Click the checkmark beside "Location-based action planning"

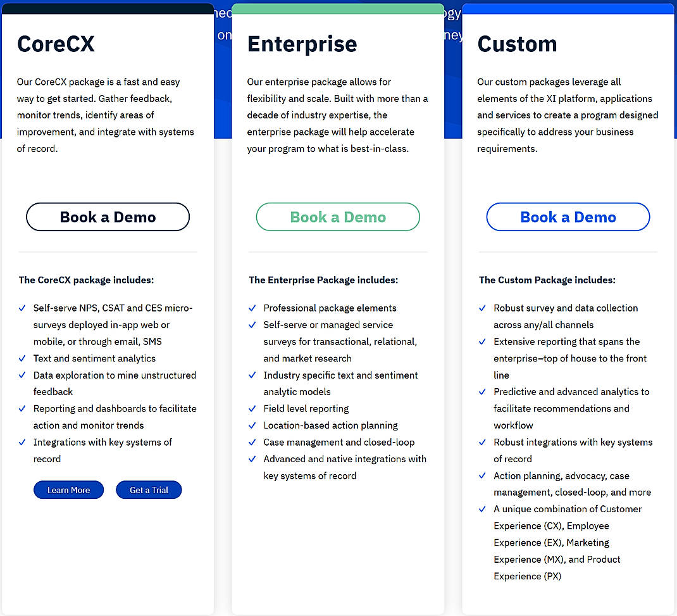point(252,425)
